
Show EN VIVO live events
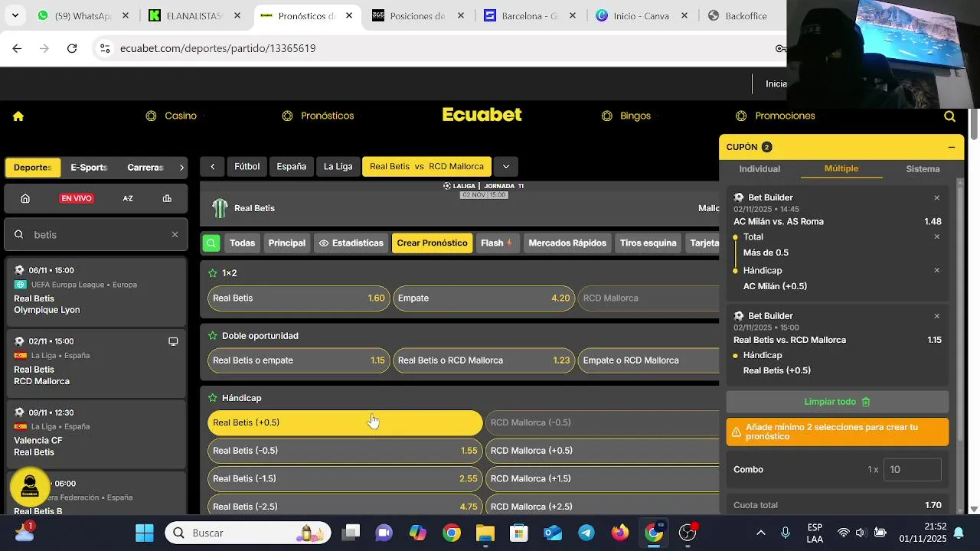[77, 198]
